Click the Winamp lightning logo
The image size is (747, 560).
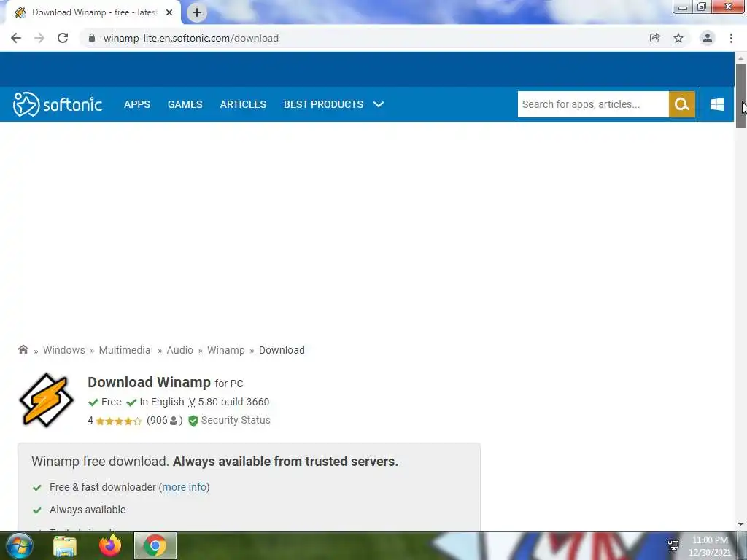point(46,400)
